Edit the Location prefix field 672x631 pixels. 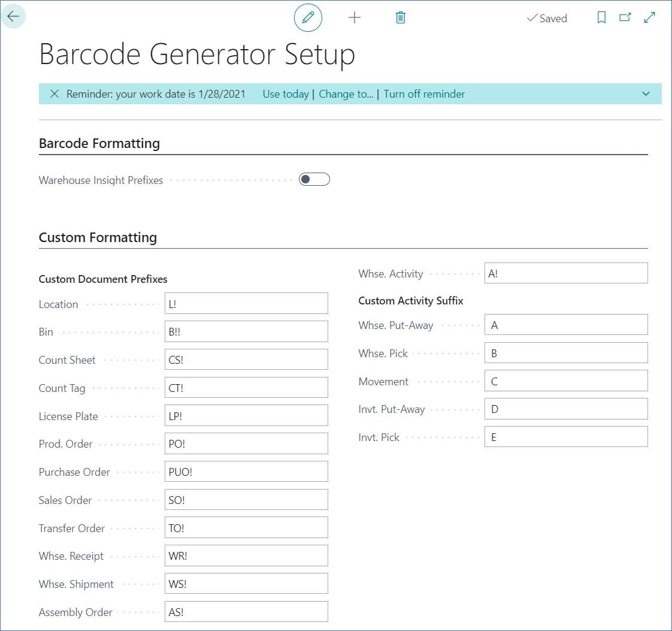coord(246,303)
